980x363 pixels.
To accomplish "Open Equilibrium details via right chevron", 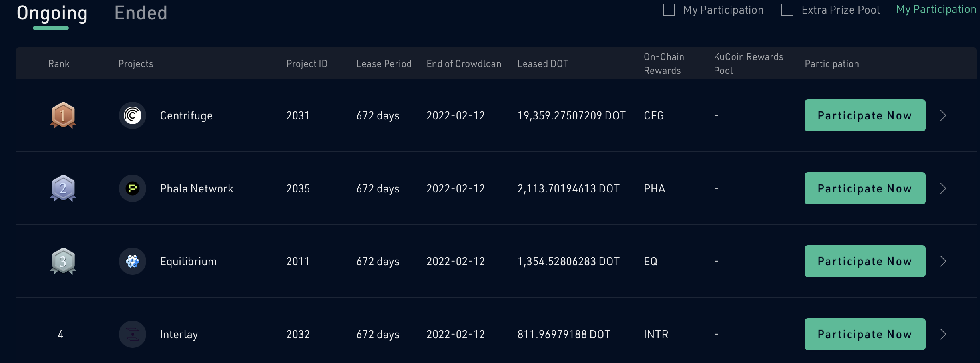I will coord(943,261).
